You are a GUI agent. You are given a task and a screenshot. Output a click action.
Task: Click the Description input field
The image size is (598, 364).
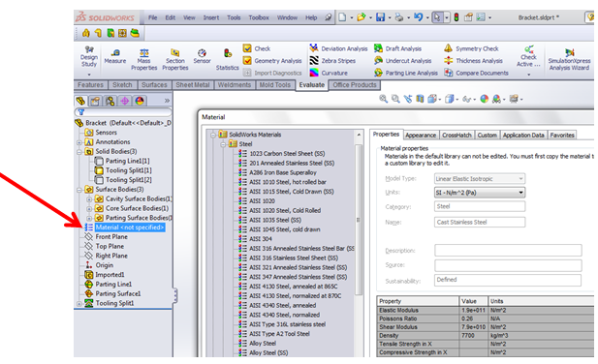tap(508, 251)
